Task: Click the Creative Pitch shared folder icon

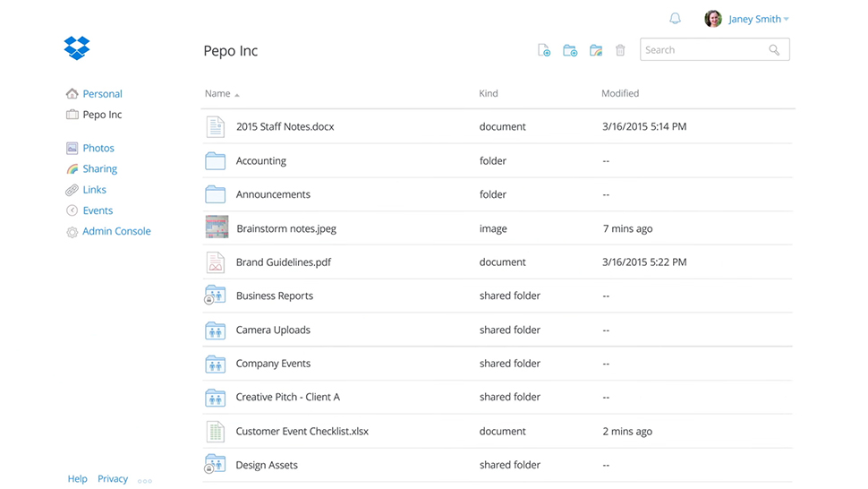Action: [216, 398]
